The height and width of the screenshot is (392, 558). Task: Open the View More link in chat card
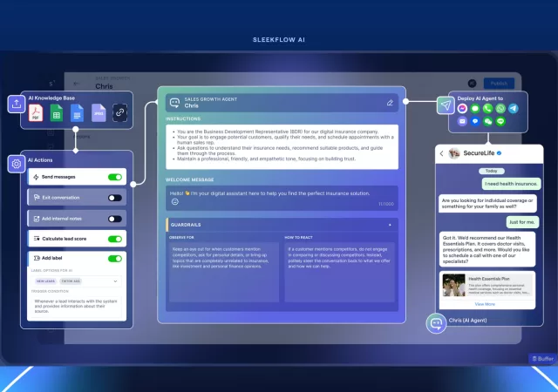pos(485,304)
